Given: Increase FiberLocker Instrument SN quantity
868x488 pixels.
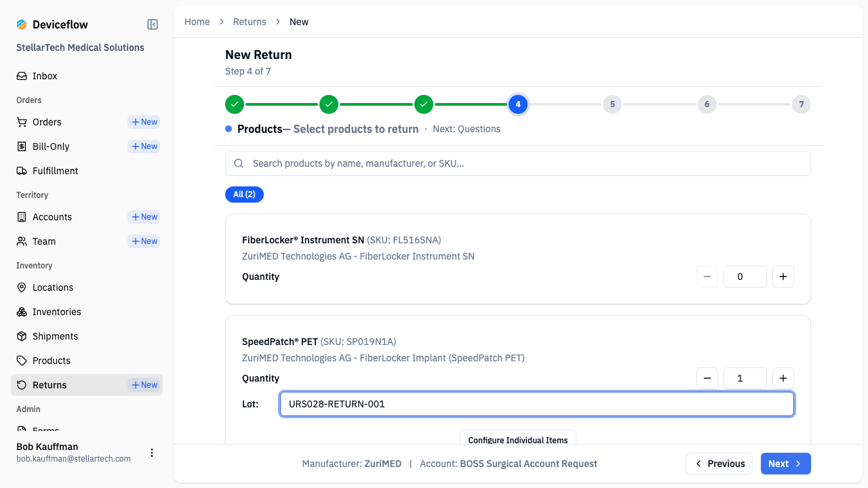Looking at the screenshot, I should click(783, 277).
